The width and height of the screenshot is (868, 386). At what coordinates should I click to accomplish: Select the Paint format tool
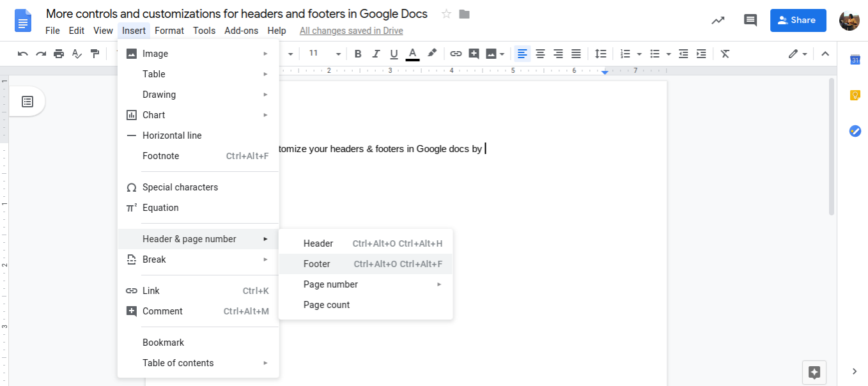[95, 54]
